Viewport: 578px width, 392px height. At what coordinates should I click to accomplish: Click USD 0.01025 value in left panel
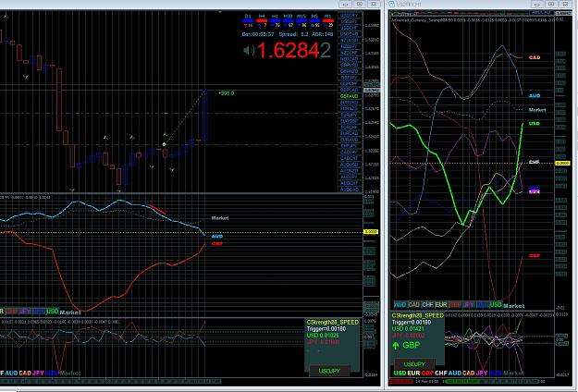(323, 336)
